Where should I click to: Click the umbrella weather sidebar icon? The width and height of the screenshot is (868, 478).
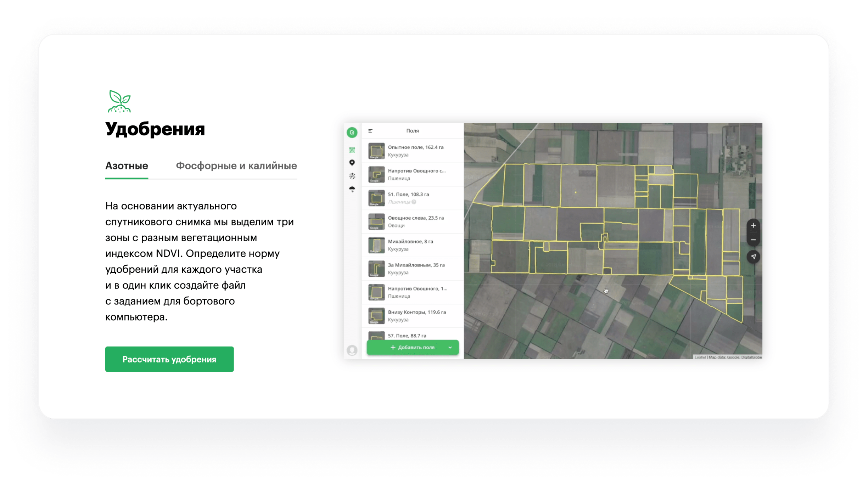click(x=352, y=189)
